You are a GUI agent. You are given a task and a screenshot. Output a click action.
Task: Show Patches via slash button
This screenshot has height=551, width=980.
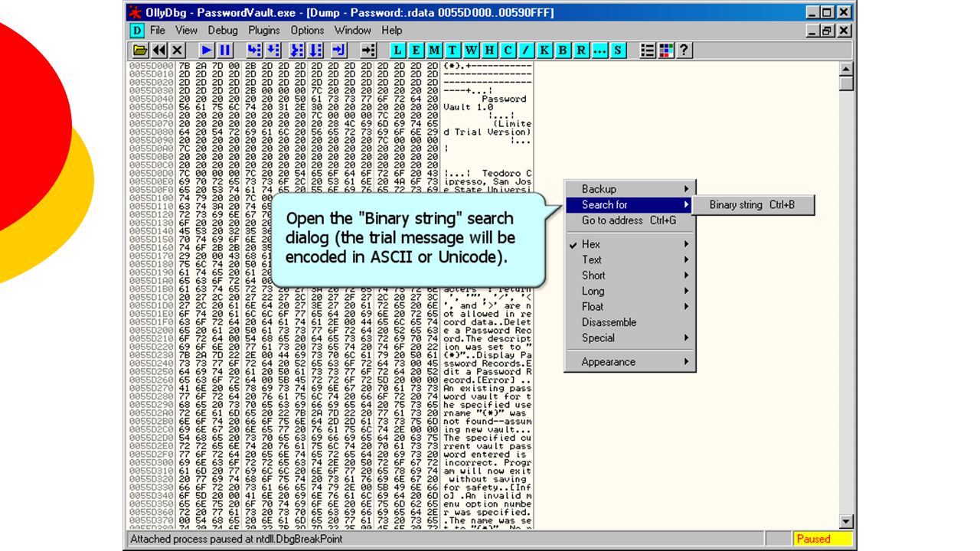[526, 51]
